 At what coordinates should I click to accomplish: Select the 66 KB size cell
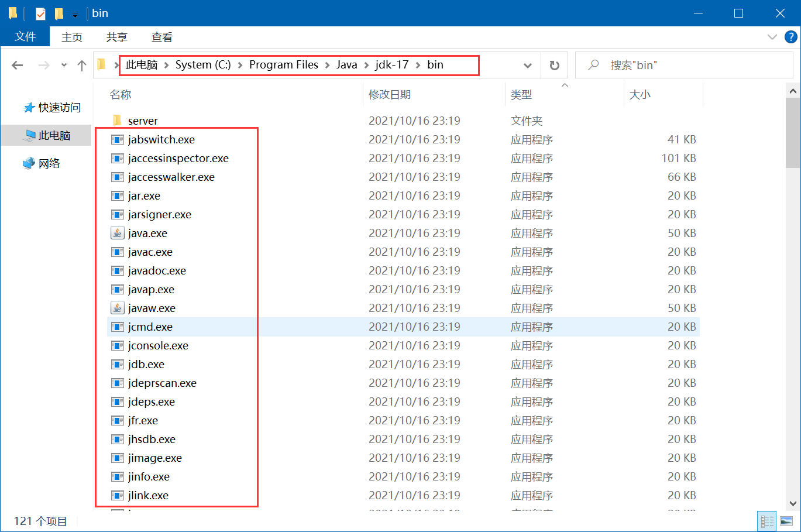[682, 177]
